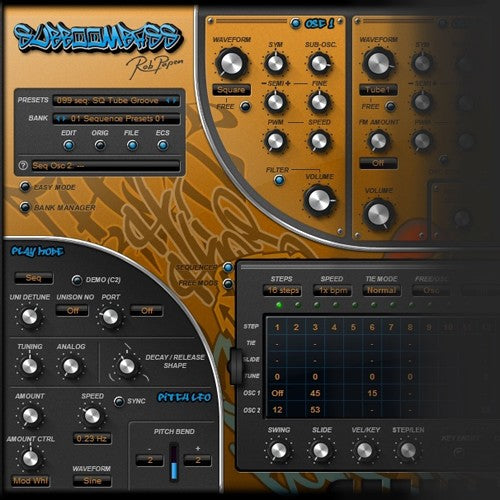The width and height of the screenshot is (500, 500).
Task: Click the OSC 1 SYM knob
Action: (275, 63)
